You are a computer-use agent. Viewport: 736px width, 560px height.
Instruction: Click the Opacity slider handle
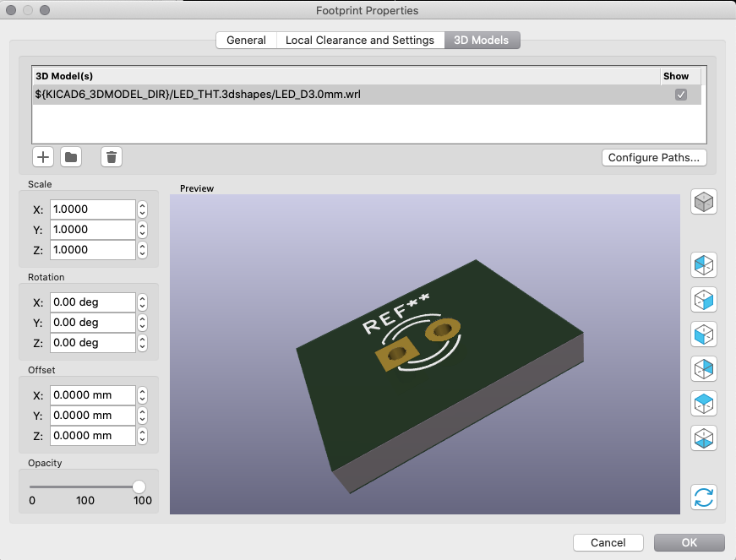(139, 487)
